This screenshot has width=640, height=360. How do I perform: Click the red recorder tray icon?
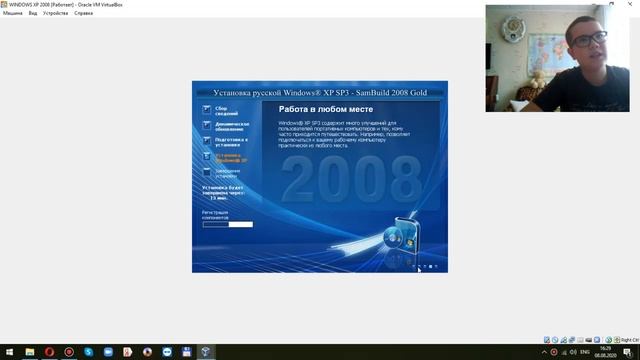(x=554, y=352)
